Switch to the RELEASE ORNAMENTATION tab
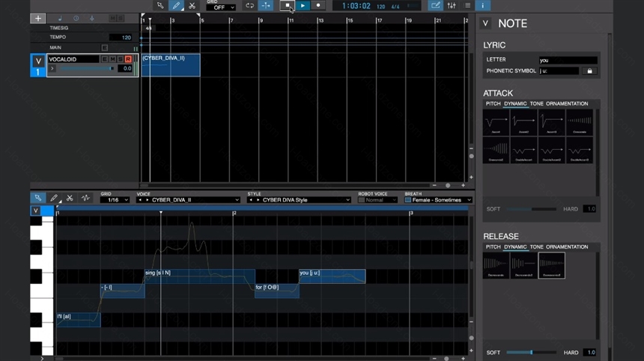The height and width of the screenshot is (361, 644). pos(567,247)
